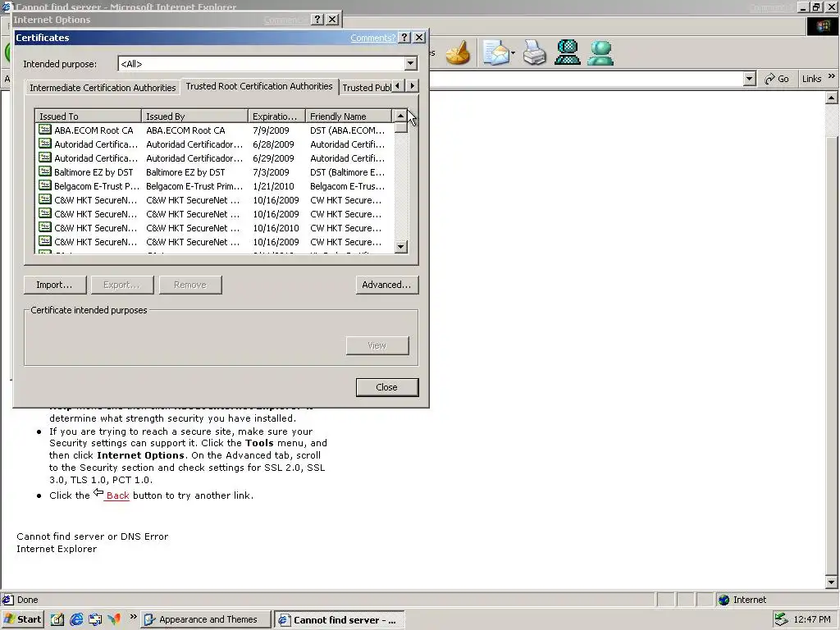Click certificate icon of C&W HKT row expiring 10/16/2010

(45, 227)
